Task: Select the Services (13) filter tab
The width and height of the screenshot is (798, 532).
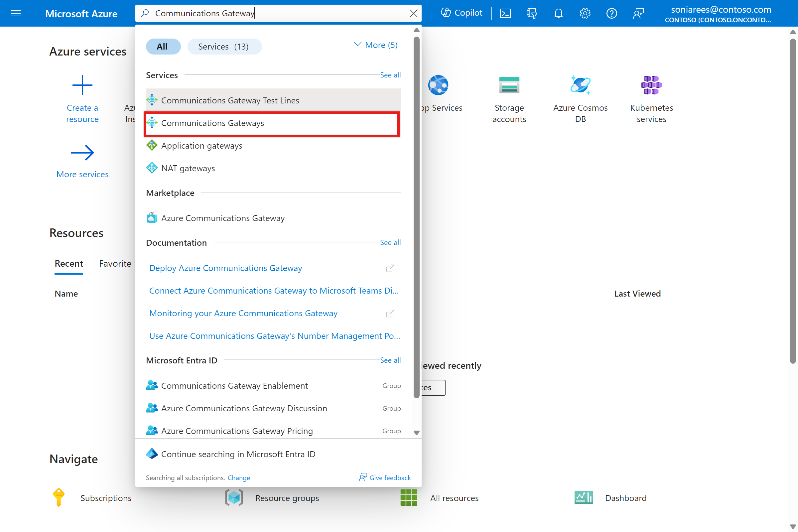Action: point(225,46)
